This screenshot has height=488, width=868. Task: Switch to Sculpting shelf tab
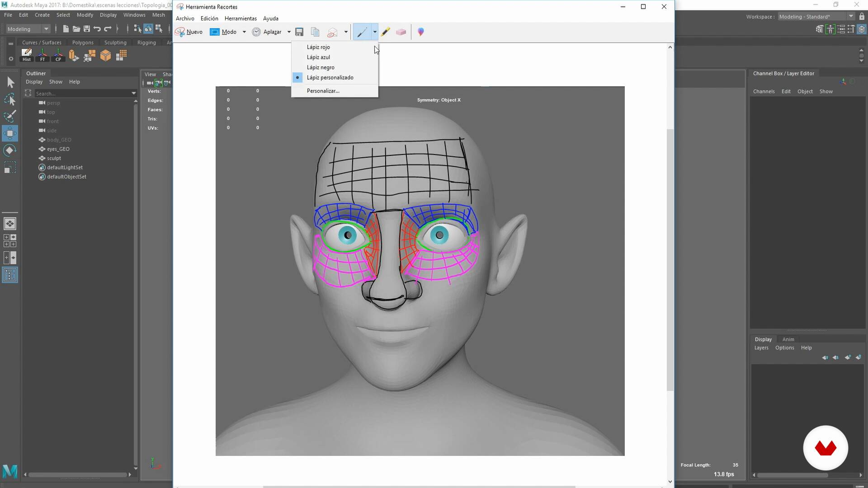(115, 42)
